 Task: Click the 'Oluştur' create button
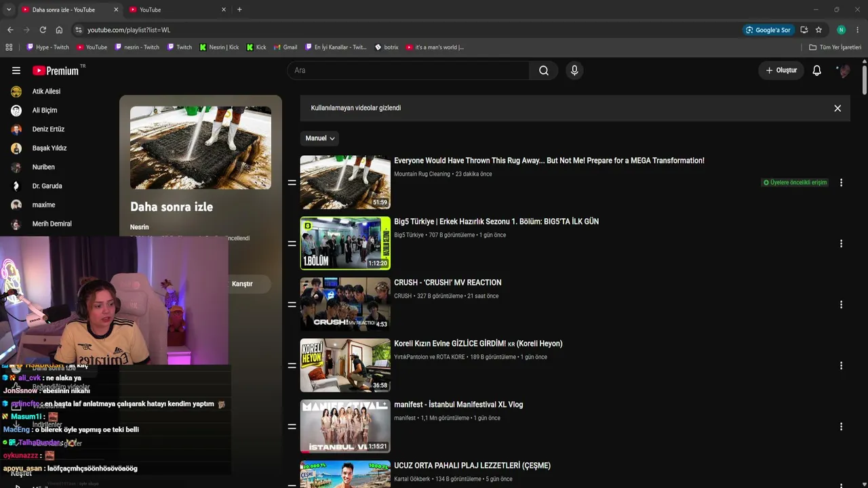pyautogui.click(x=781, y=70)
